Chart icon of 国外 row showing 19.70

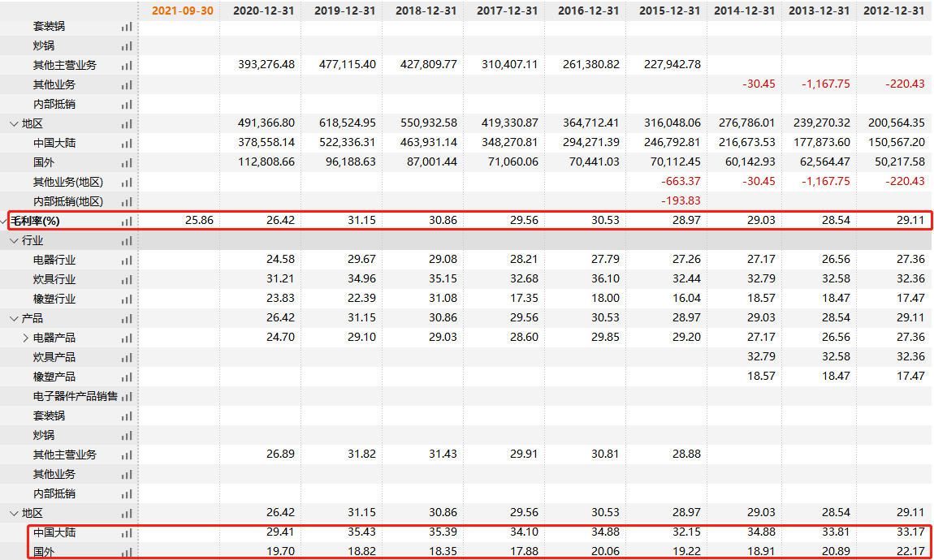coord(127,552)
